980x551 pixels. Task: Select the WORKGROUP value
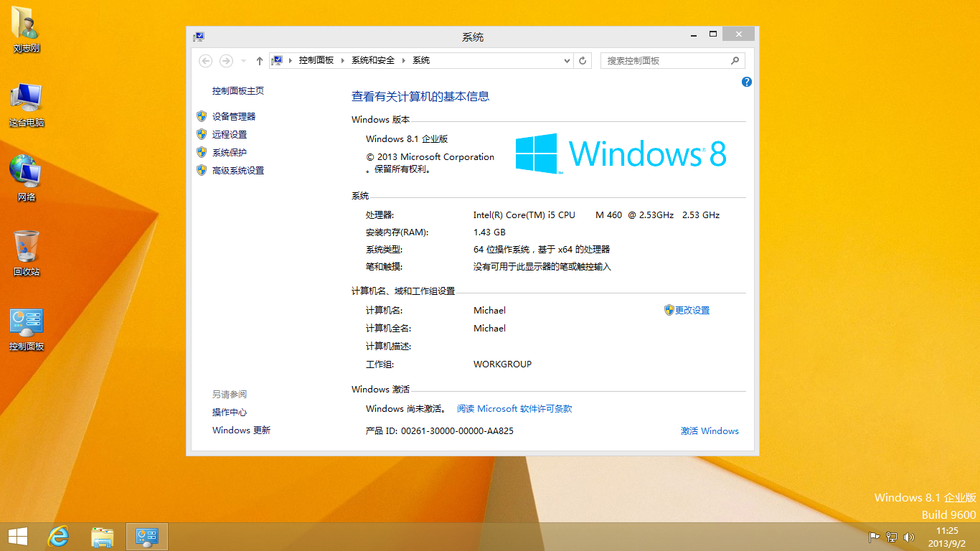pyautogui.click(x=502, y=364)
